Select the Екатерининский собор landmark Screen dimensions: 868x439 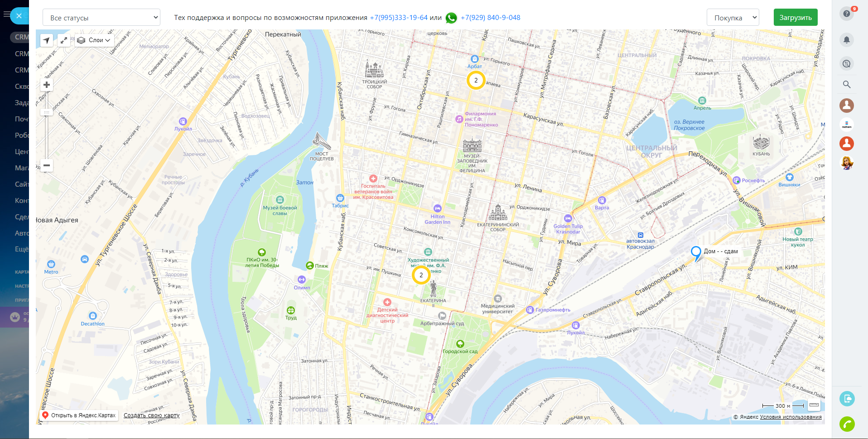(x=498, y=212)
